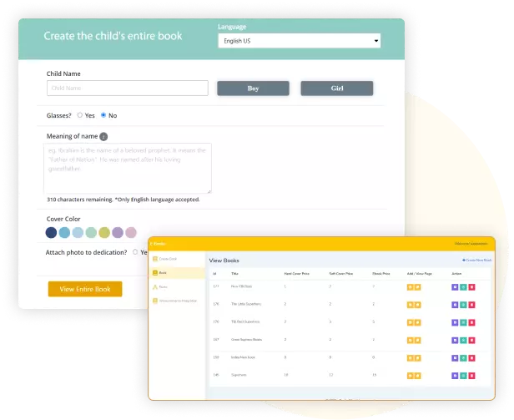Pick the purple cover color
514x420 pixels.
pos(118,233)
